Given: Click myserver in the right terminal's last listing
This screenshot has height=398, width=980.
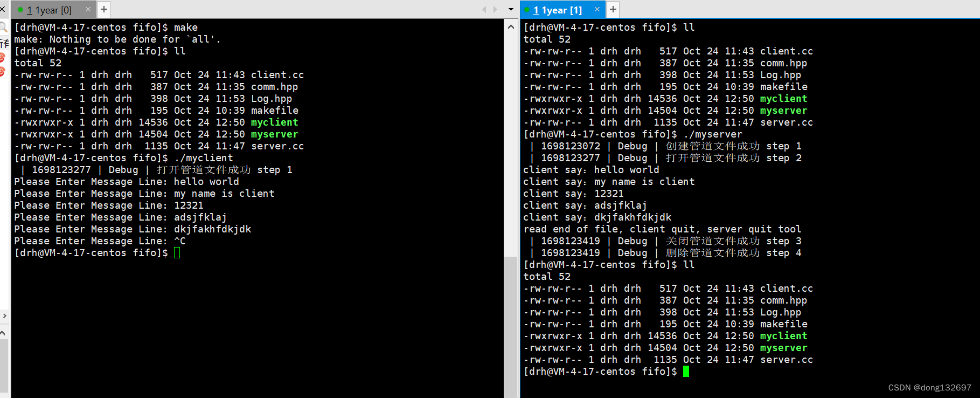Looking at the screenshot, I should (784, 348).
